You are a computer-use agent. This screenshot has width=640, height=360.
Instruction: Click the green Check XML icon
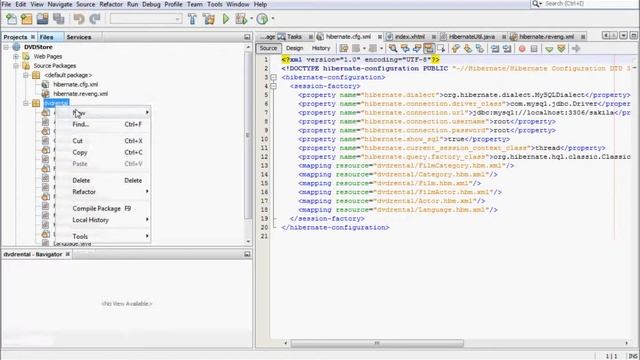click(549, 49)
